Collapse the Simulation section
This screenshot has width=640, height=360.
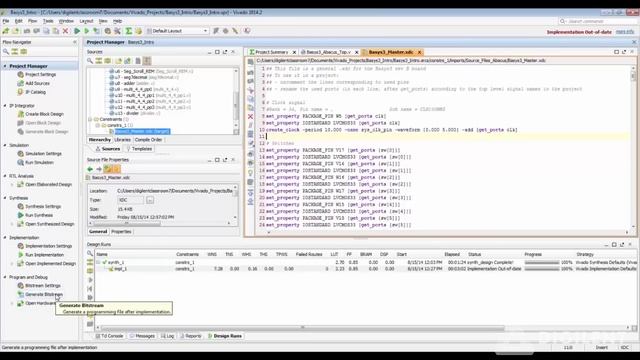pos(5,145)
